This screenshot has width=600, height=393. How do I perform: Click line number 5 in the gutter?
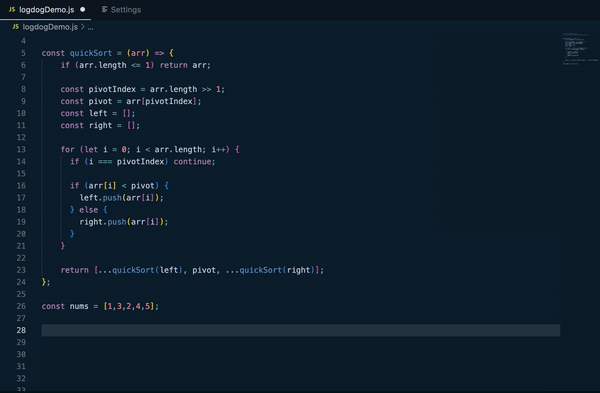click(23, 53)
